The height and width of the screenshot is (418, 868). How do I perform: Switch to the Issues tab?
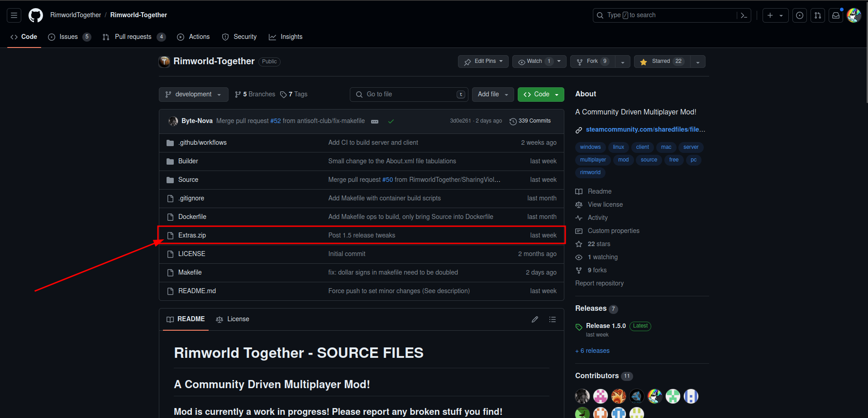pyautogui.click(x=69, y=37)
